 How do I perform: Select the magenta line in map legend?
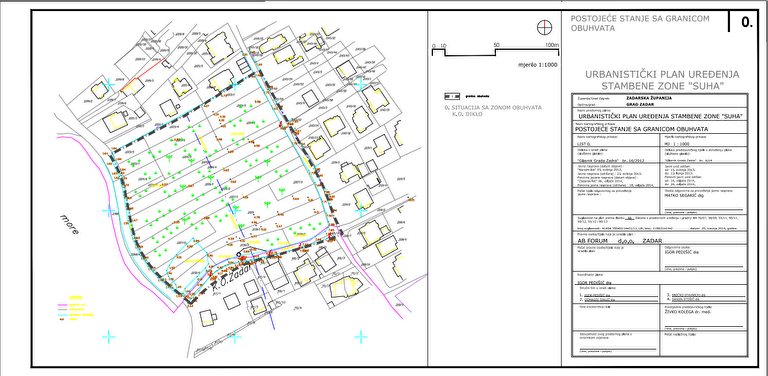[x=62, y=305]
